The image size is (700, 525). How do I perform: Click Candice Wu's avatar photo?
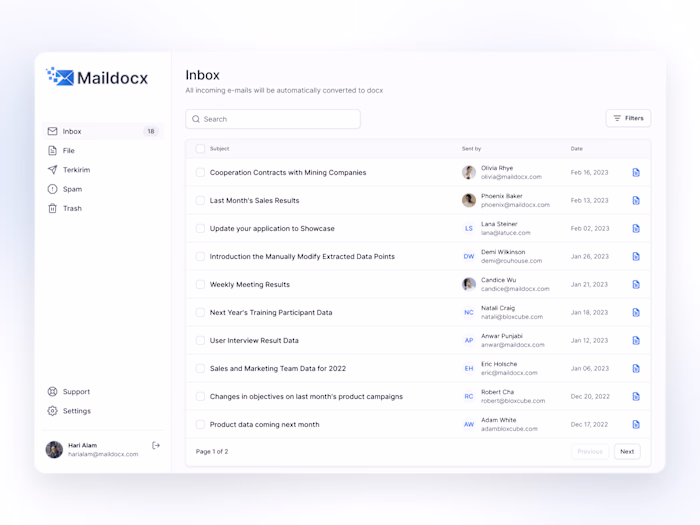[469, 284]
